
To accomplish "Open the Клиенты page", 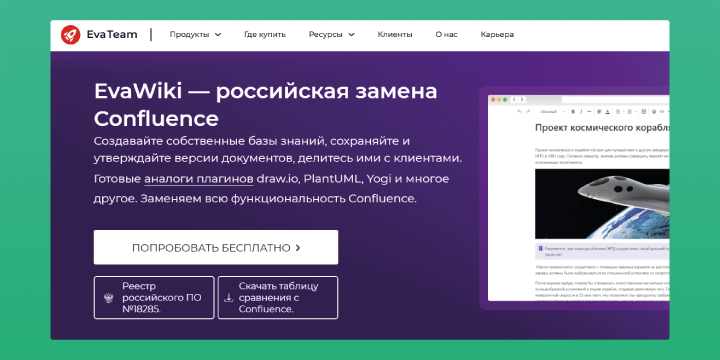I will pyautogui.click(x=395, y=34).
